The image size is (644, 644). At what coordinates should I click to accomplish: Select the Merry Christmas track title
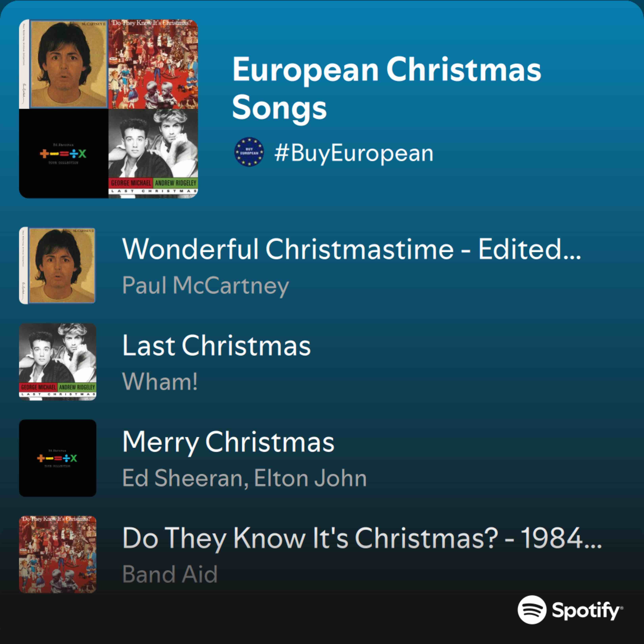pyautogui.click(x=228, y=442)
